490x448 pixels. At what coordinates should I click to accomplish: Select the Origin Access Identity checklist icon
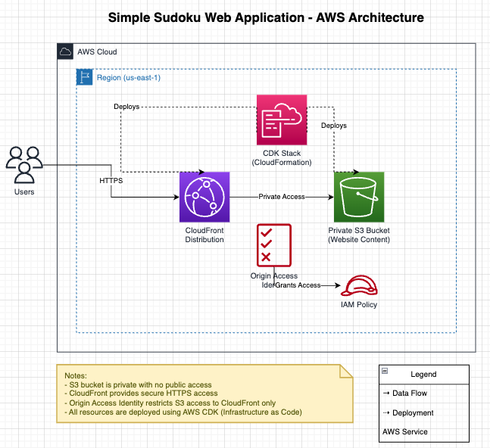click(274, 245)
